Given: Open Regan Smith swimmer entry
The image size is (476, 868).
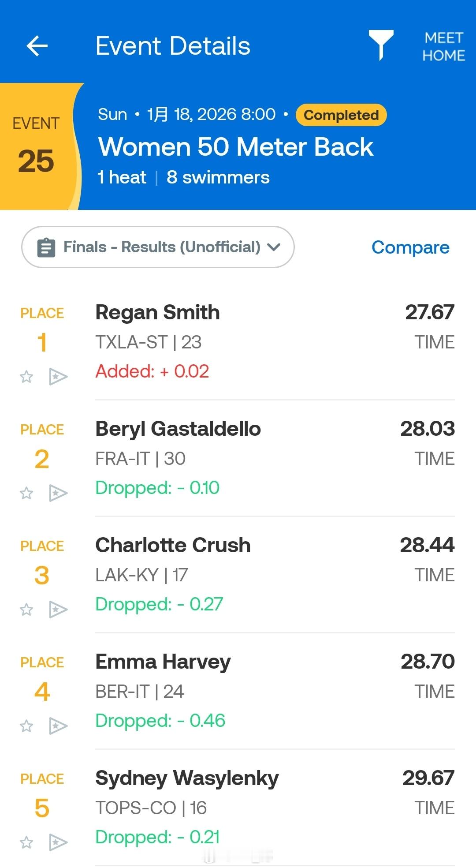Looking at the screenshot, I should pyautogui.click(x=157, y=313).
